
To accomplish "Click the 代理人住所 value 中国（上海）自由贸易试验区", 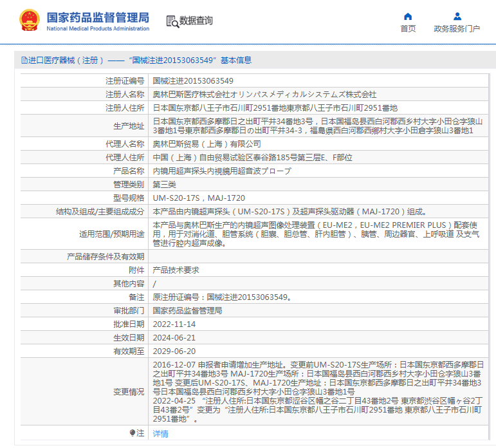I will 252,157.
